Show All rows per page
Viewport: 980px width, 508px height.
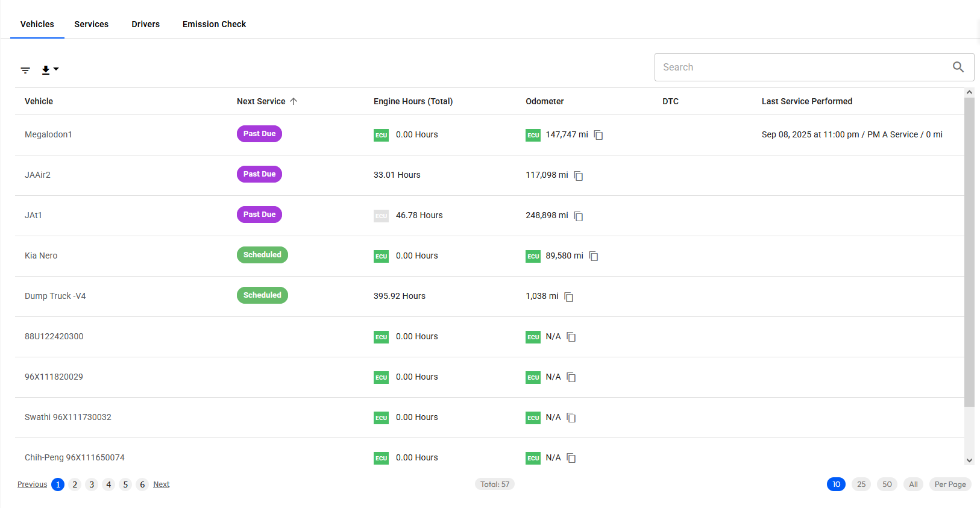pyautogui.click(x=913, y=484)
